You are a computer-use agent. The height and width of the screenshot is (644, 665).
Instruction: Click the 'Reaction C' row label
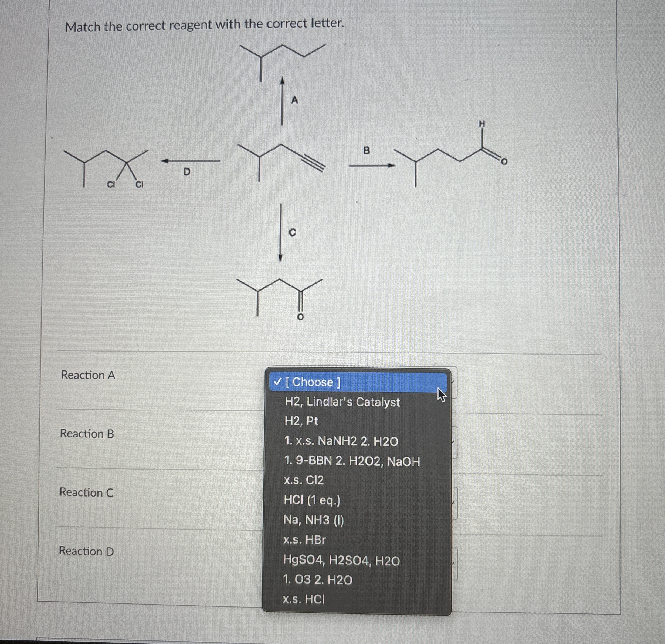point(87,492)
